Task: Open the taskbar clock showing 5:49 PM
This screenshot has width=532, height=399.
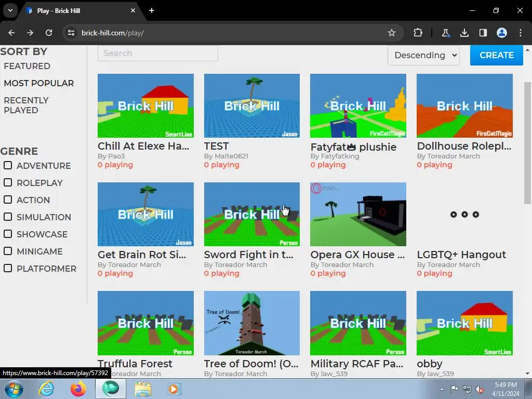Action: pos(506,385)
